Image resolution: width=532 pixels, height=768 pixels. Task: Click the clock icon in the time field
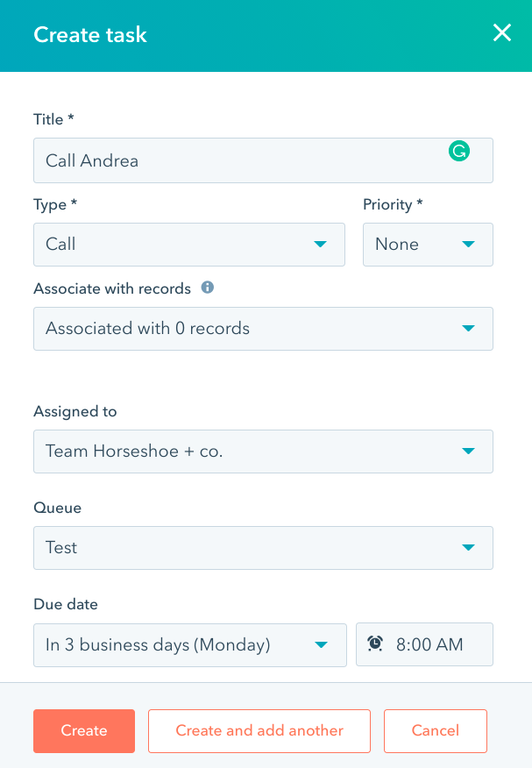click(375, 644)
